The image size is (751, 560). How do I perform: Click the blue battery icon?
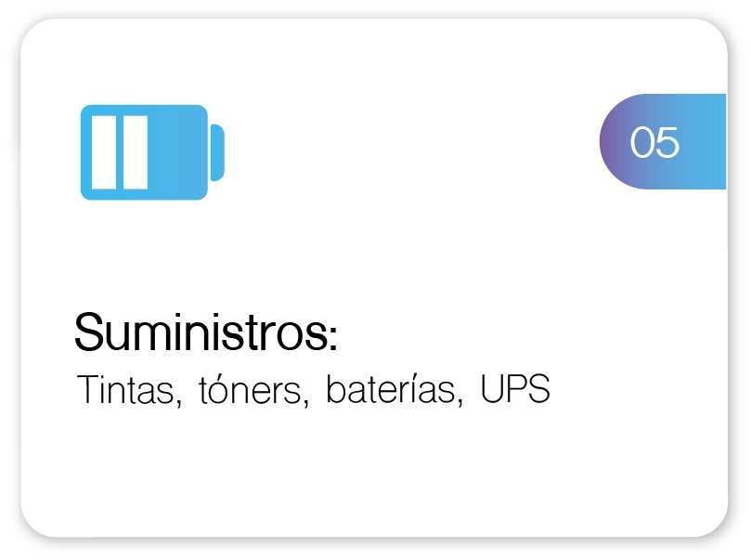(152, 151)
